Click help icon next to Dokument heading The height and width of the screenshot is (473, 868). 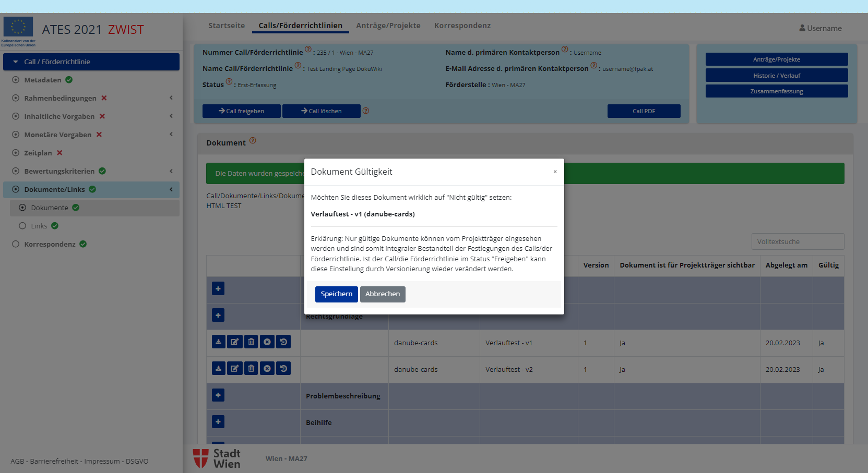253,141
